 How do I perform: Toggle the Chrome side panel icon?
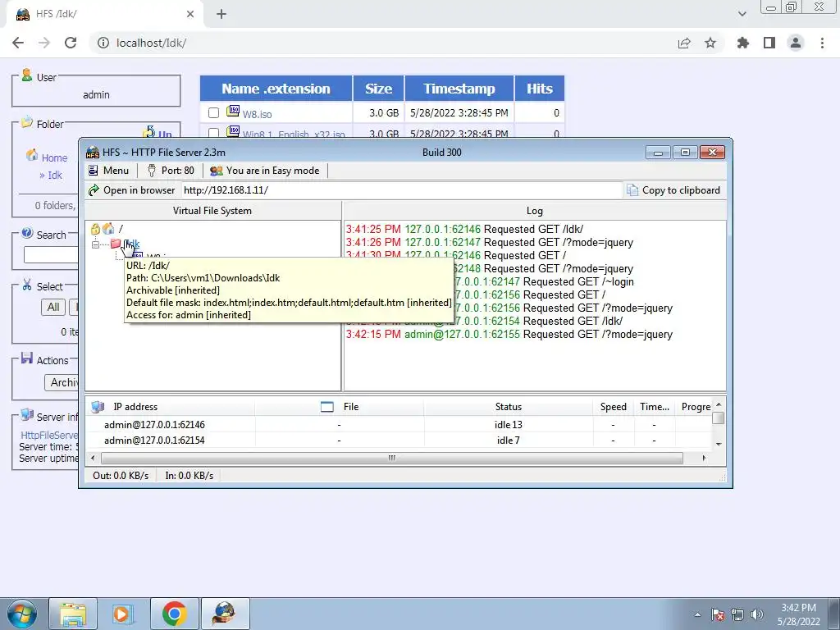point(769,43)
